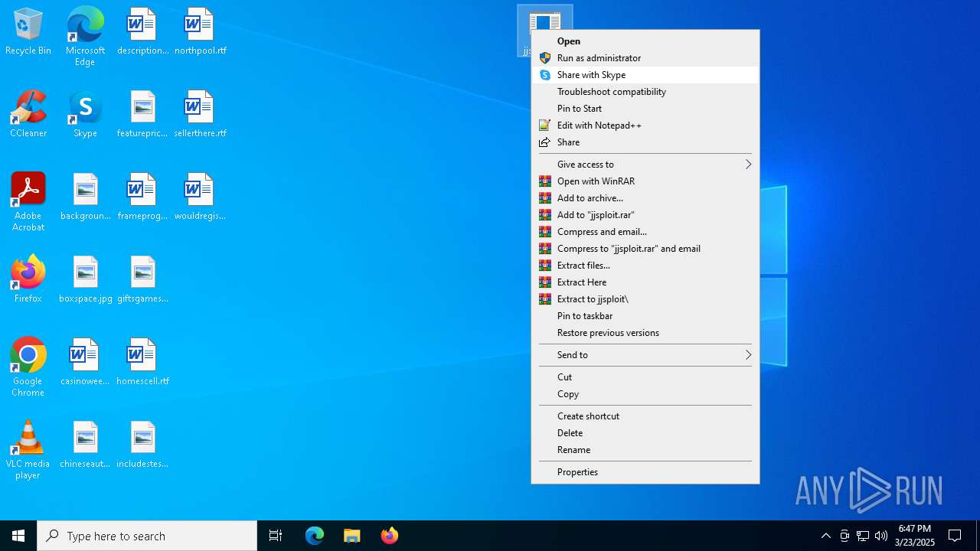Choose Delete in the context menu

click(x=645, y=433)
